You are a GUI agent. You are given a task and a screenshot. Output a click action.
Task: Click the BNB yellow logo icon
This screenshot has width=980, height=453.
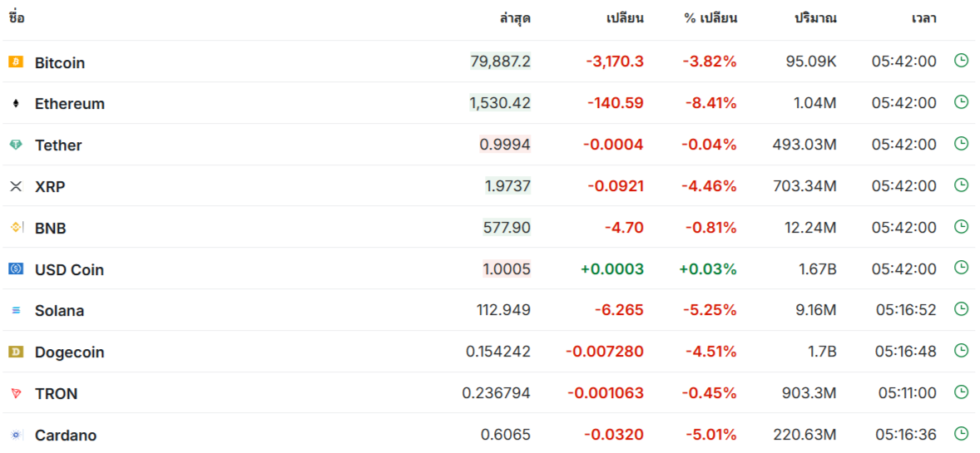16,228
